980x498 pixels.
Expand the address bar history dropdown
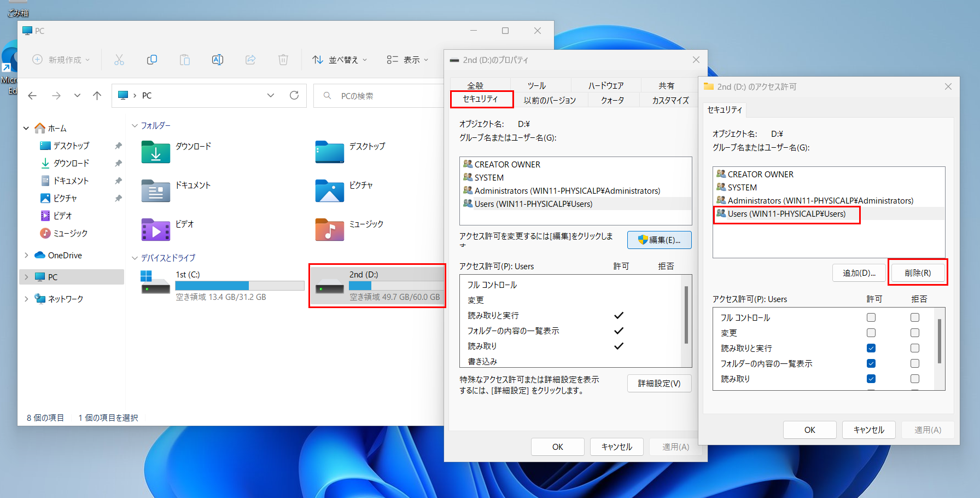tap(271, 95)
